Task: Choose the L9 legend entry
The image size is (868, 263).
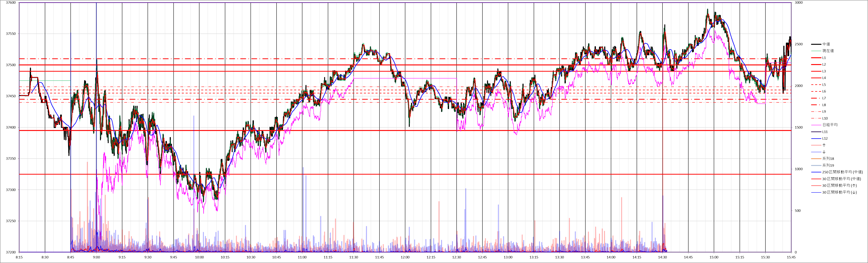Action: coord(819,112)
